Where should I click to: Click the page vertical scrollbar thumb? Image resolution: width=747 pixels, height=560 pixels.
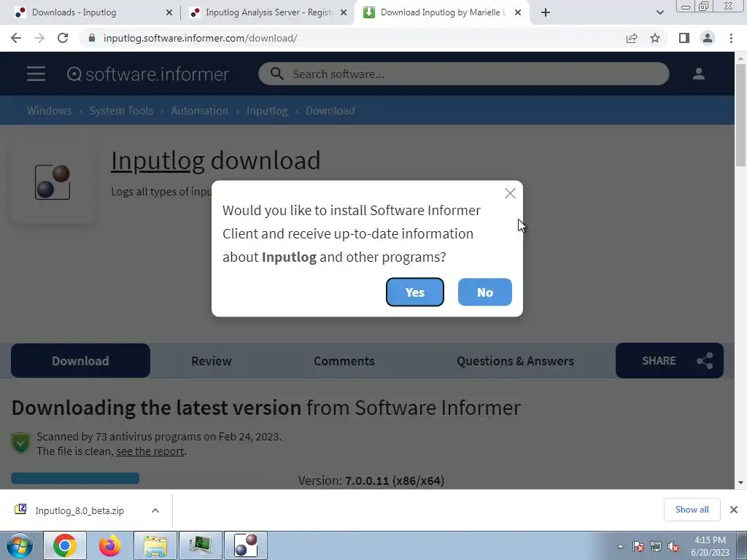point(740,114)
